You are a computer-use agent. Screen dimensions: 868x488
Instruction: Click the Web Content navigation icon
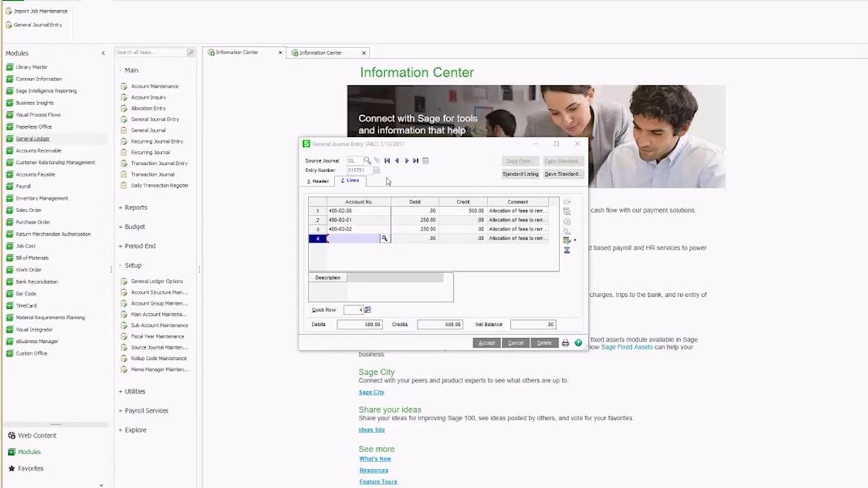12,436
